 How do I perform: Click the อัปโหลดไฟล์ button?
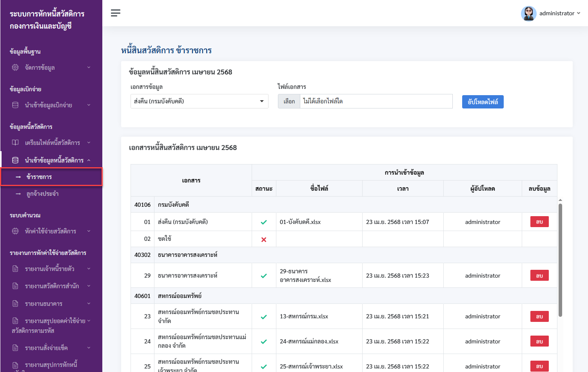[483, 102]
